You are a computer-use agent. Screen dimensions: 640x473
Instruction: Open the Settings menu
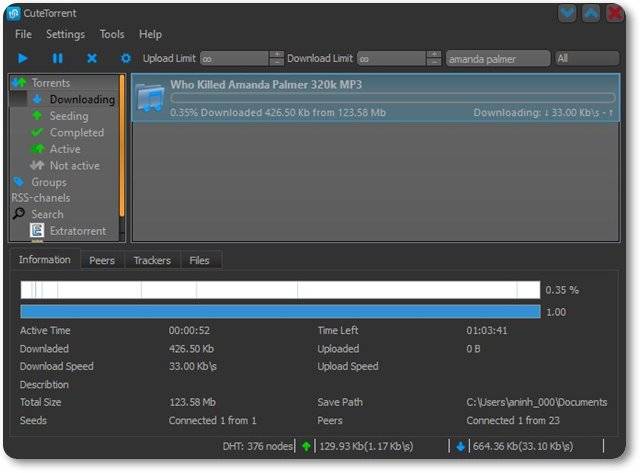click(65, 34)
